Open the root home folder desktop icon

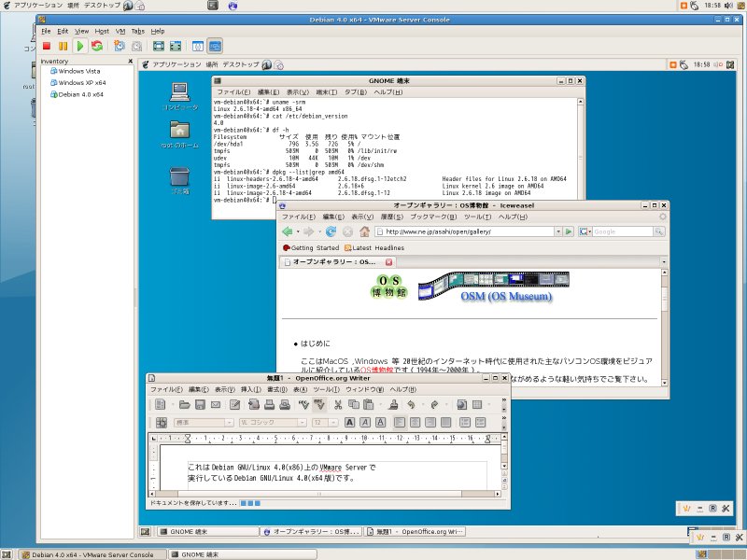pyautogui.click(x=179, y=130)
